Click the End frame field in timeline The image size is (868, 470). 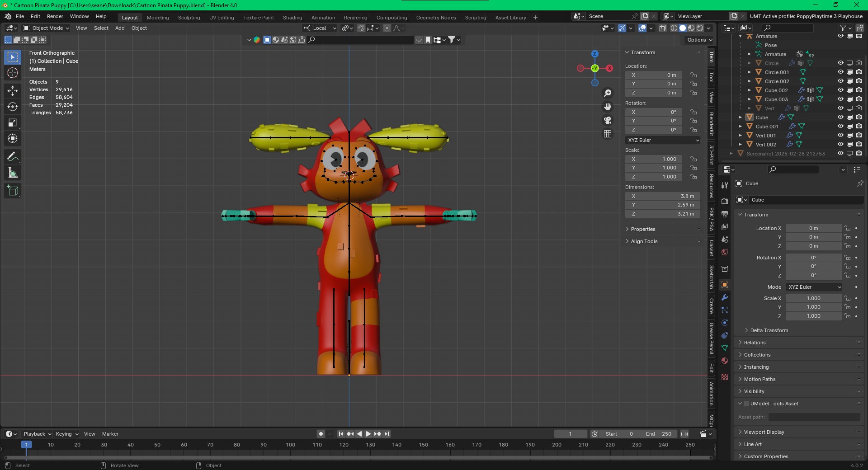pyautogui.click(x=658, y=434)
